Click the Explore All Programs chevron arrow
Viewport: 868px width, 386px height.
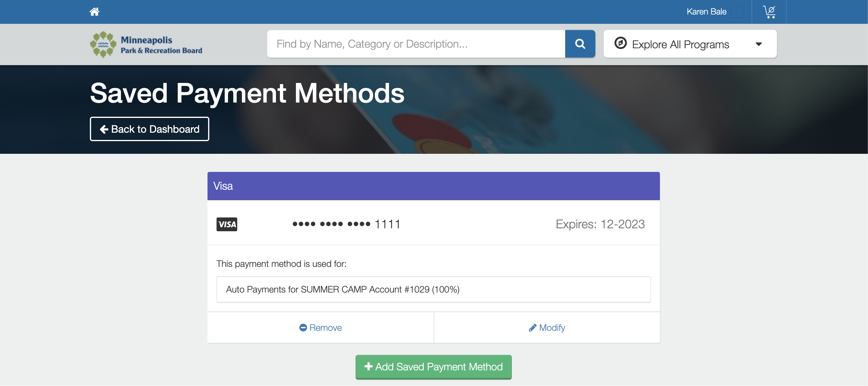pyautogui.click(x=759, y=44)
